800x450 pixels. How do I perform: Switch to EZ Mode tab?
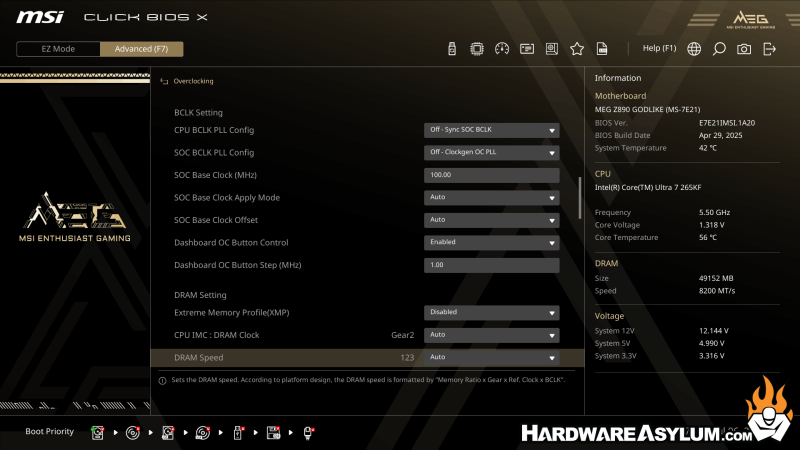(58, 49)
